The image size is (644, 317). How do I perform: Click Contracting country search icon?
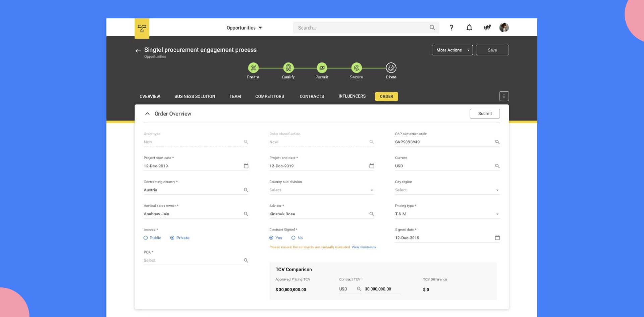[x=246, y=190]
